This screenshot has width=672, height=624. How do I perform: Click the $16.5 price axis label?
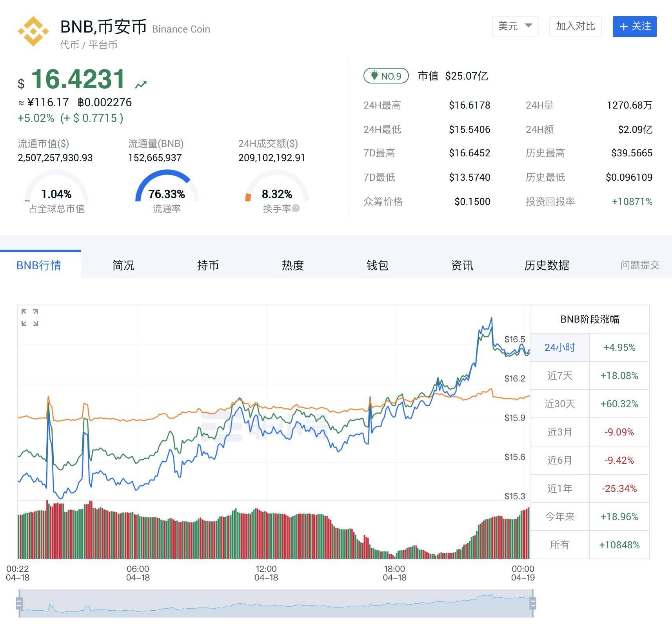point(514,339)
